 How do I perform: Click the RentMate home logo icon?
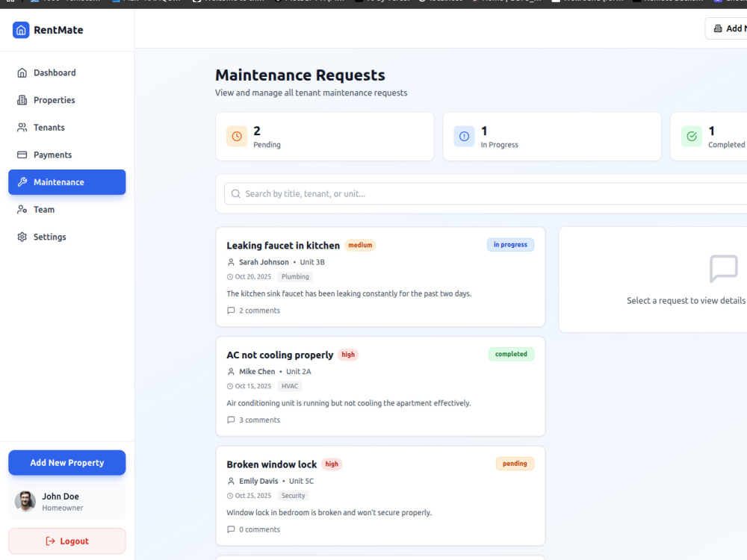(21, 30)
